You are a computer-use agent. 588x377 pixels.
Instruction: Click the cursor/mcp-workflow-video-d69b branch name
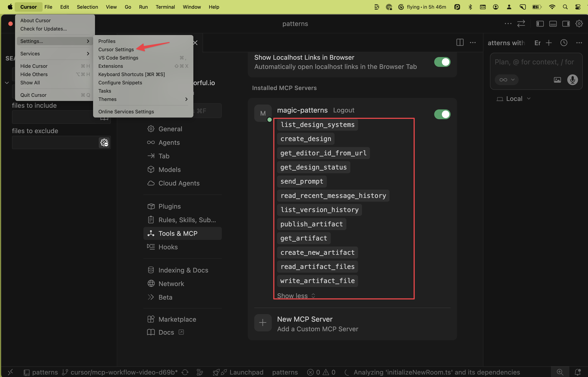coord(122,372)
